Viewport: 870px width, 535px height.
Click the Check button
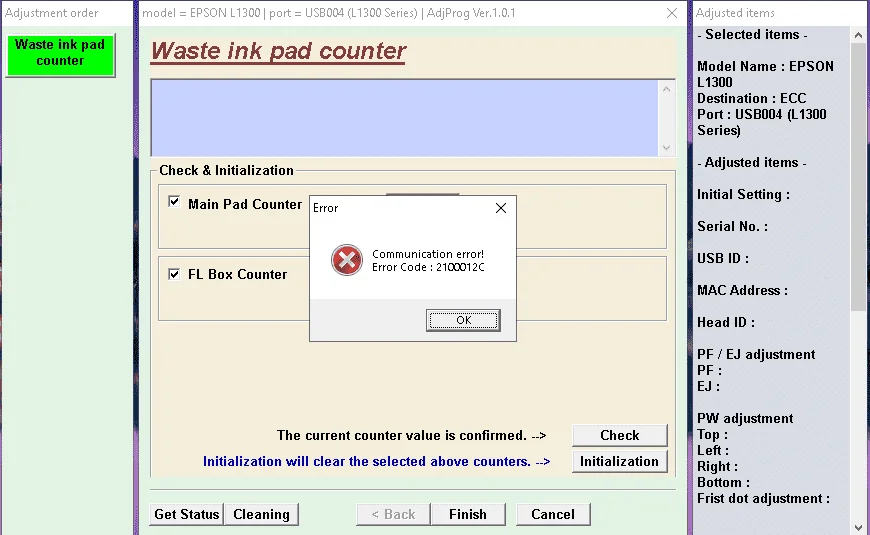coord(619,435)
